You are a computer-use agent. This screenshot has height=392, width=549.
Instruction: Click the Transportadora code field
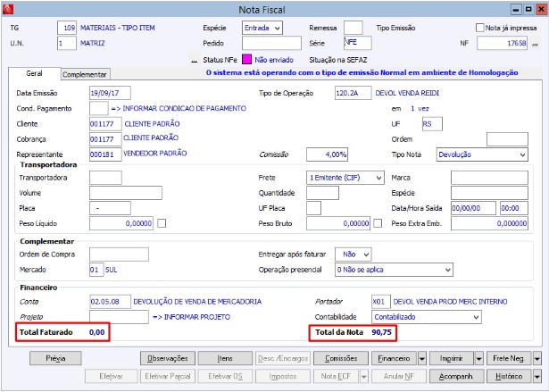(105, 178)
